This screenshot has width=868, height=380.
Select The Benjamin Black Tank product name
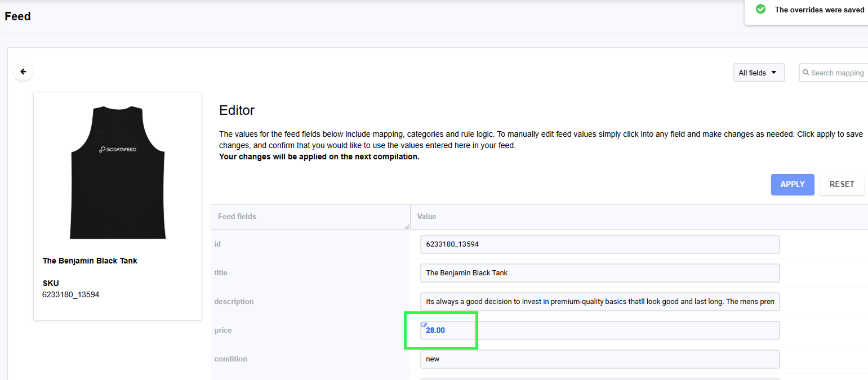tap(90, 261)
